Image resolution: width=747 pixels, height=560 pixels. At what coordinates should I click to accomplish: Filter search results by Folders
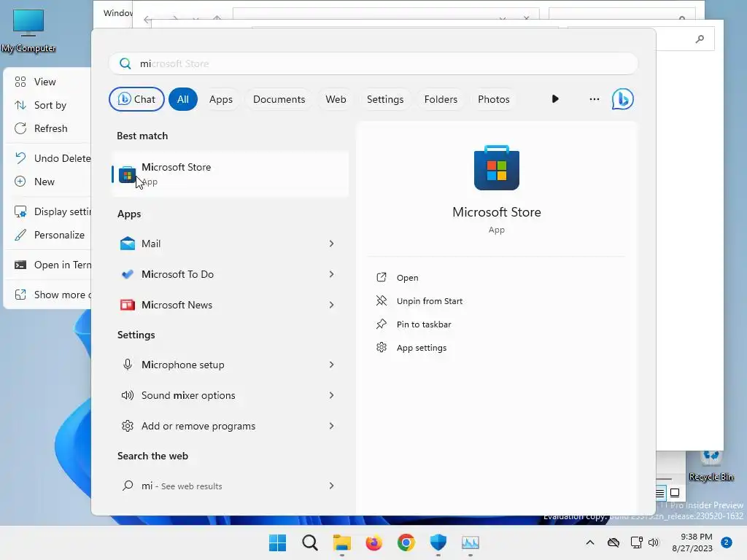[x=441, y=99]
